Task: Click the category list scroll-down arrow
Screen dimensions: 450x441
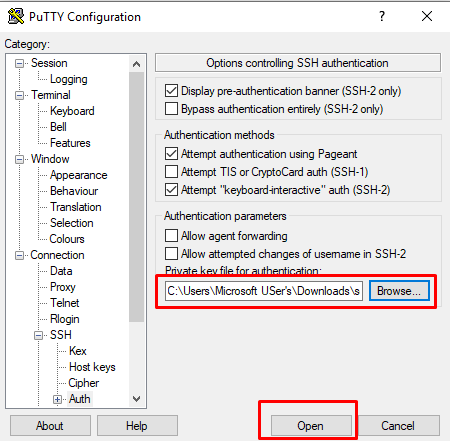Action: [136, 399]
